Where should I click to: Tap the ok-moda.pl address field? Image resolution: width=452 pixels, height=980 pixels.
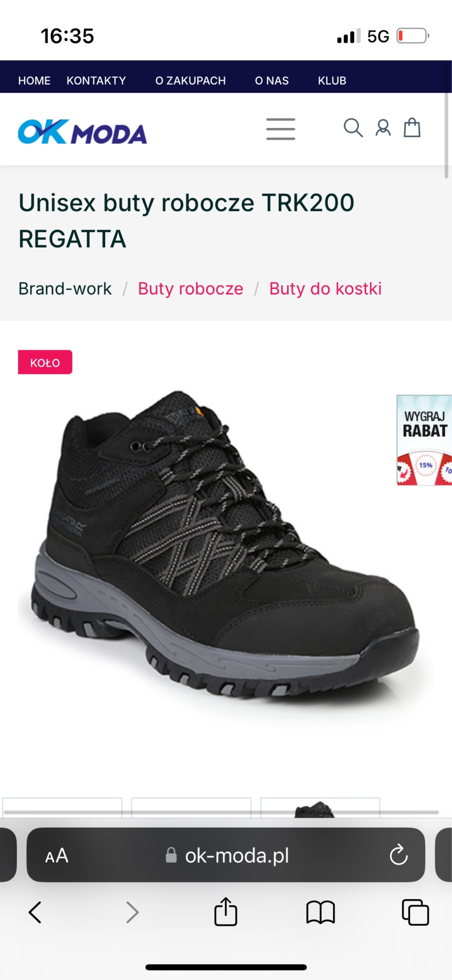click(x=226, y=855)
